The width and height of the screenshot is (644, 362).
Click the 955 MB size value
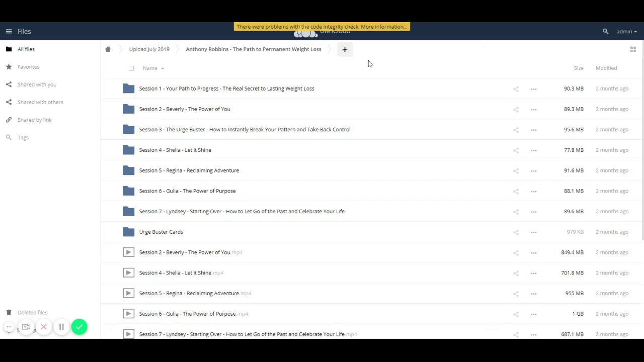coord(574,293)
